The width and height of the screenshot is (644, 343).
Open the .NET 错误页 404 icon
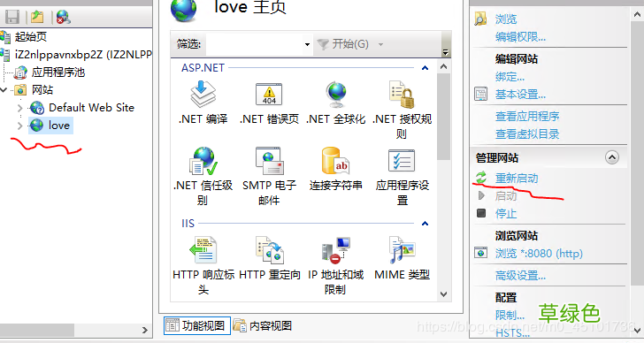click(269, 94)
